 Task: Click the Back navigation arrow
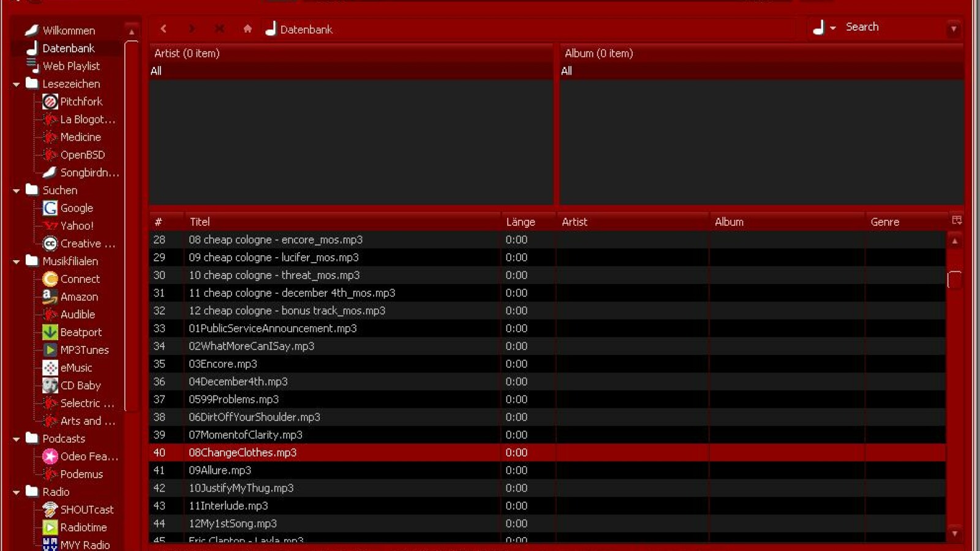[x=164, y=29]
